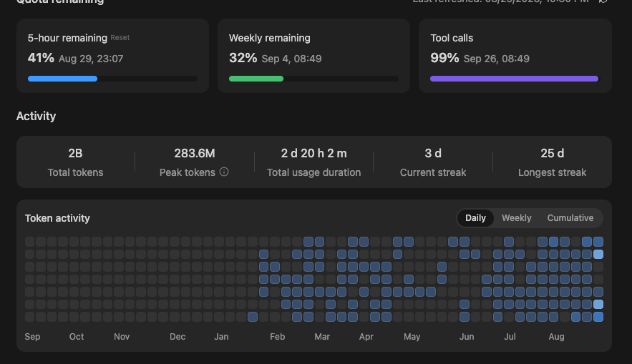Select the 'Sep 4, 08:49' date text
Image resolution: width=632 pixels, height=364 pixels.
(292, 59)
